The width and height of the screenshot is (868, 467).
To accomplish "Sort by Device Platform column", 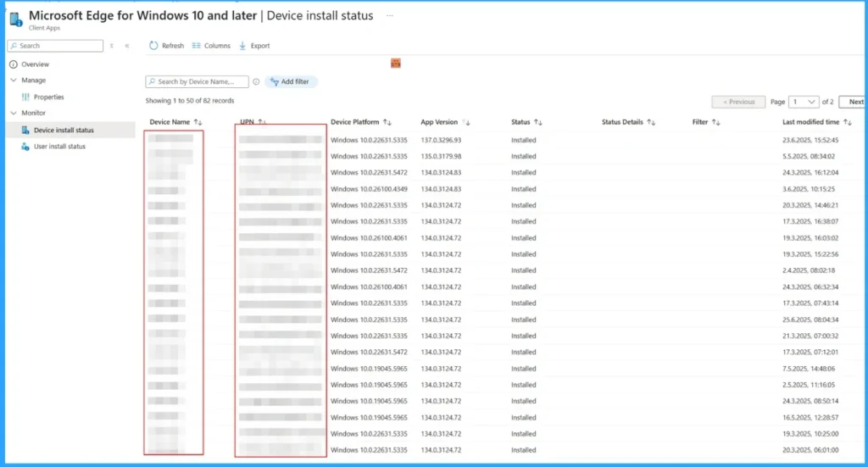I will coord(387,122).
